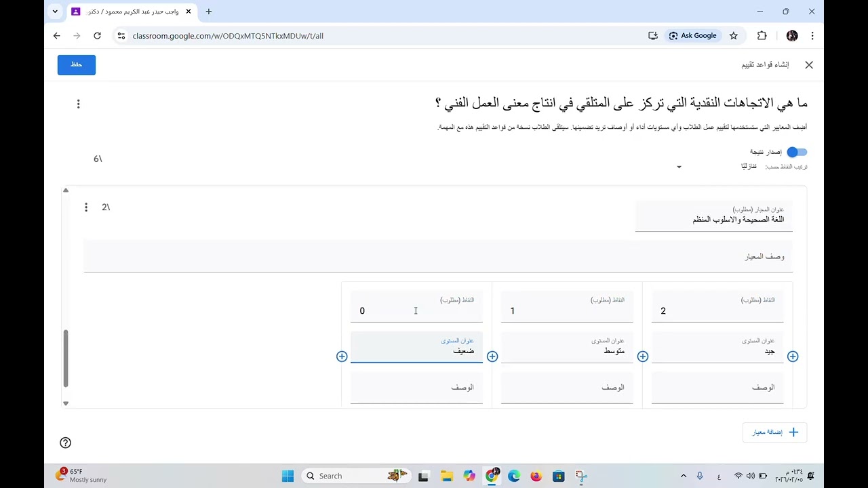Open the weather widget 65°F
Screen dimensions: 868x488
pyautogui.click(x=80, y=475)
